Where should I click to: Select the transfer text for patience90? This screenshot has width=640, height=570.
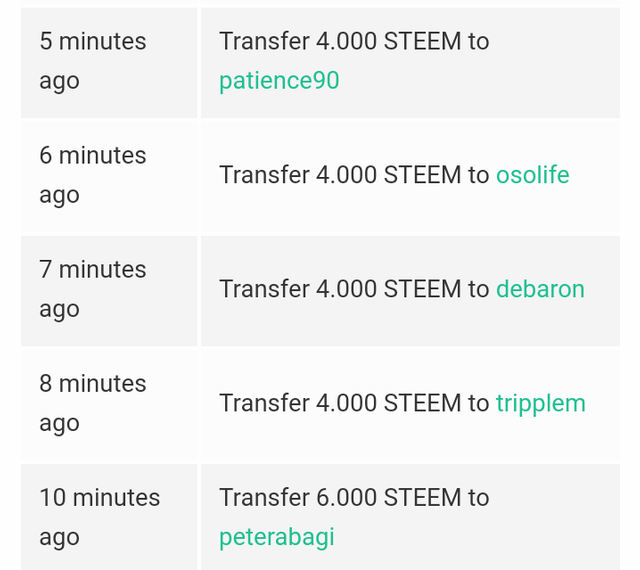click(354, 41)
